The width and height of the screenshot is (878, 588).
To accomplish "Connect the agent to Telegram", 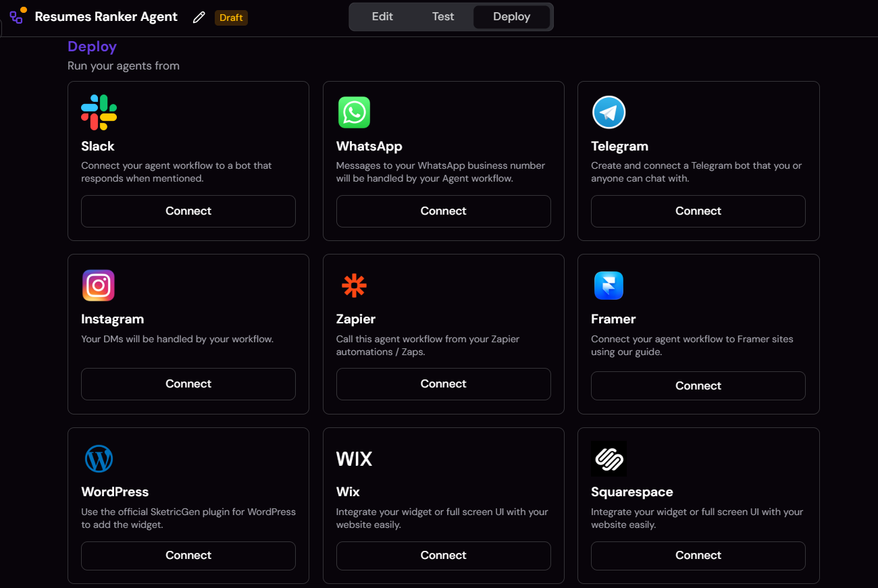I will 698,211.
